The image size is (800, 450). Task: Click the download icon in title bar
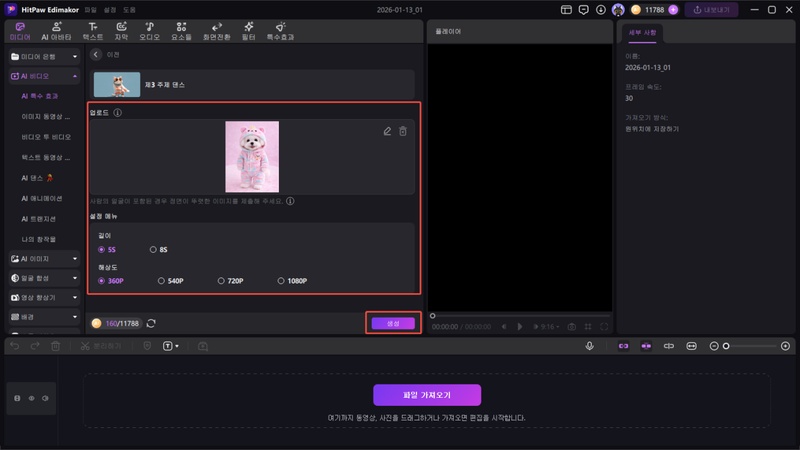[x=601, y=10]
